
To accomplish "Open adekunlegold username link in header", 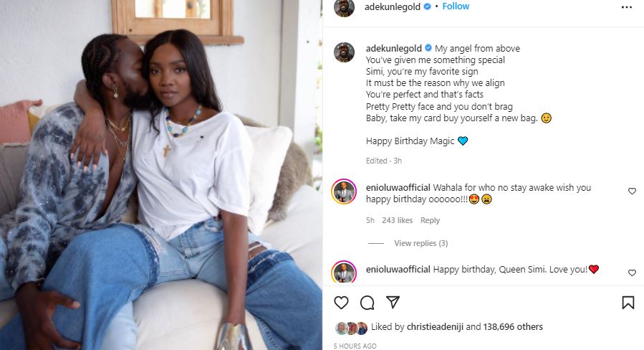I will (x=393, y=6).
